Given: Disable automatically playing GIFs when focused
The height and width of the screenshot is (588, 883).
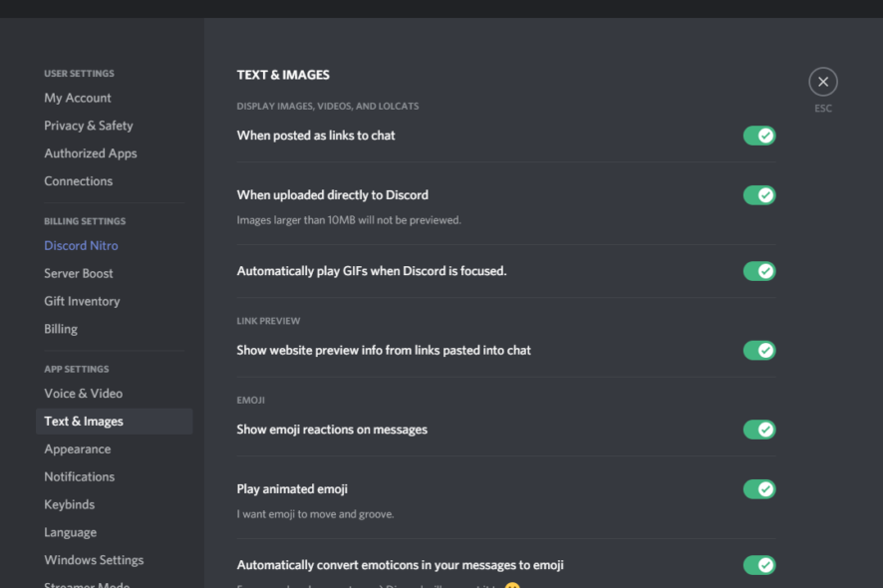Looking at the screenshot, I should pyautogui.click(x=759, y=271).
